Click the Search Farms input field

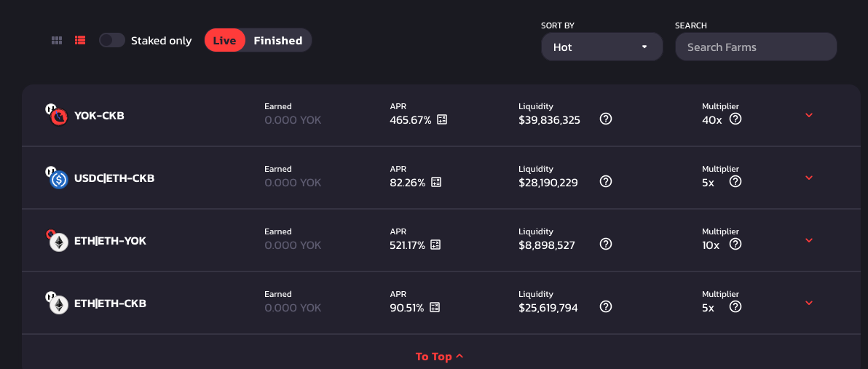pos(756,47)
